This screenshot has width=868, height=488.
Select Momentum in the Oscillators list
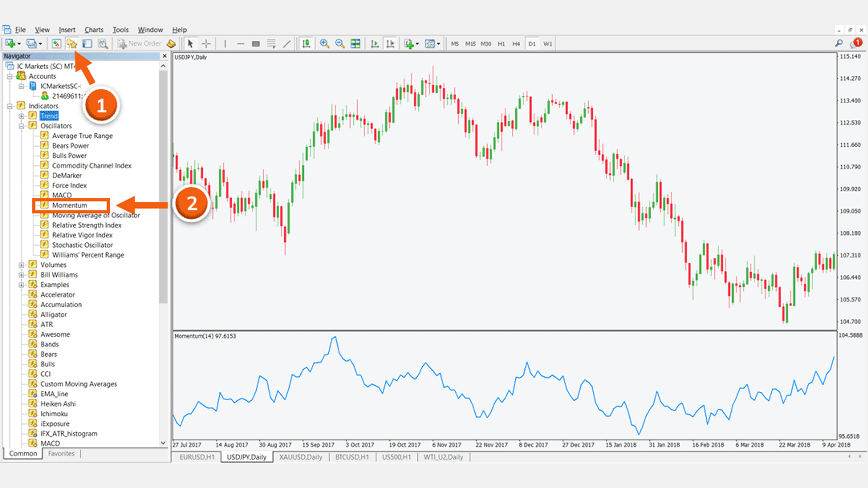pyautogui.click(x=69, y=206)
